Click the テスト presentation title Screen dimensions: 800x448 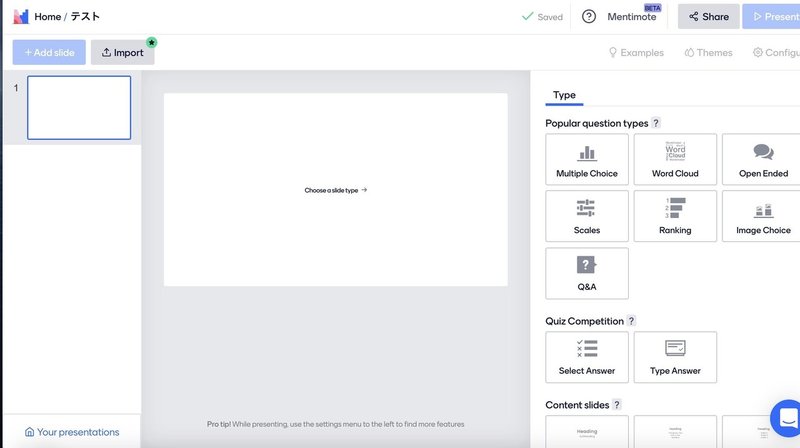pos(85,17)
